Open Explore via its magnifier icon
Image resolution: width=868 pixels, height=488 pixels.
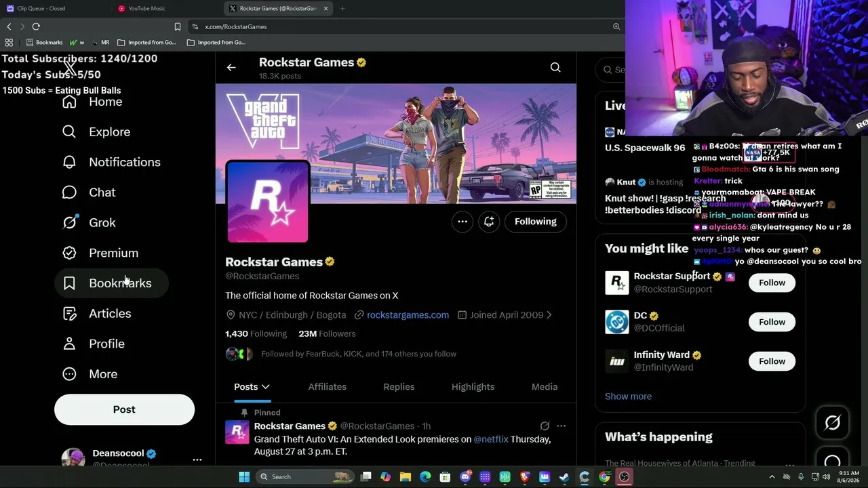click(69, 131)
